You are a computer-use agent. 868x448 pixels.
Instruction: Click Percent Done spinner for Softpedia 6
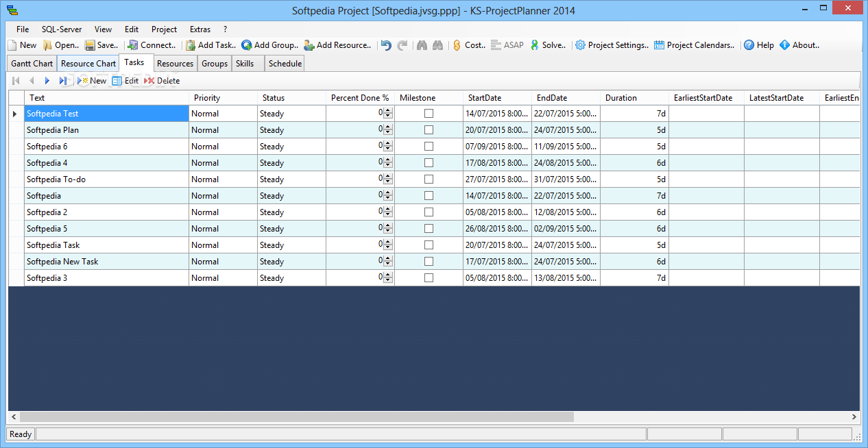click(388, 147)
